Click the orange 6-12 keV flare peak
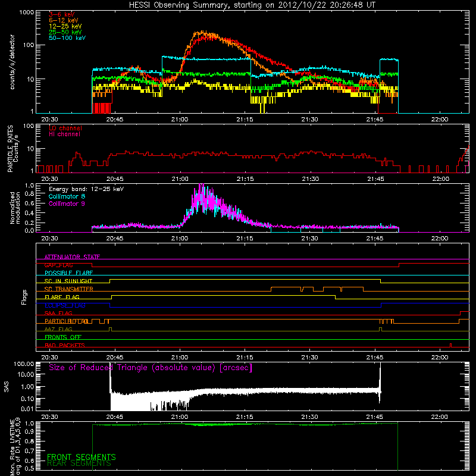This screenshot has height=476, width=476. coord(203,32)
